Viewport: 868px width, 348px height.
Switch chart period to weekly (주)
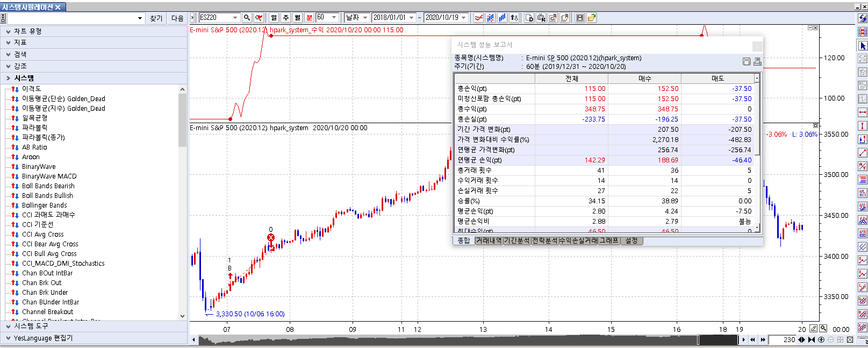coord(286,18)
